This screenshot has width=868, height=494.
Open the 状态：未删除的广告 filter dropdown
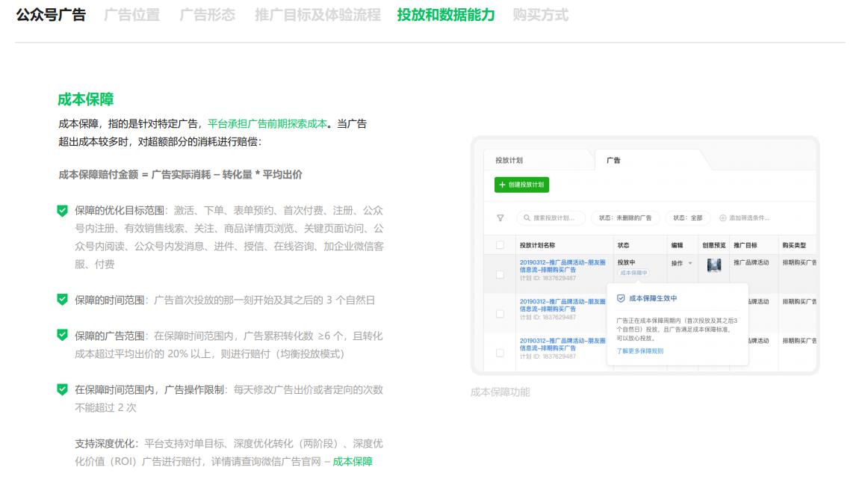(x=624, y=217)
